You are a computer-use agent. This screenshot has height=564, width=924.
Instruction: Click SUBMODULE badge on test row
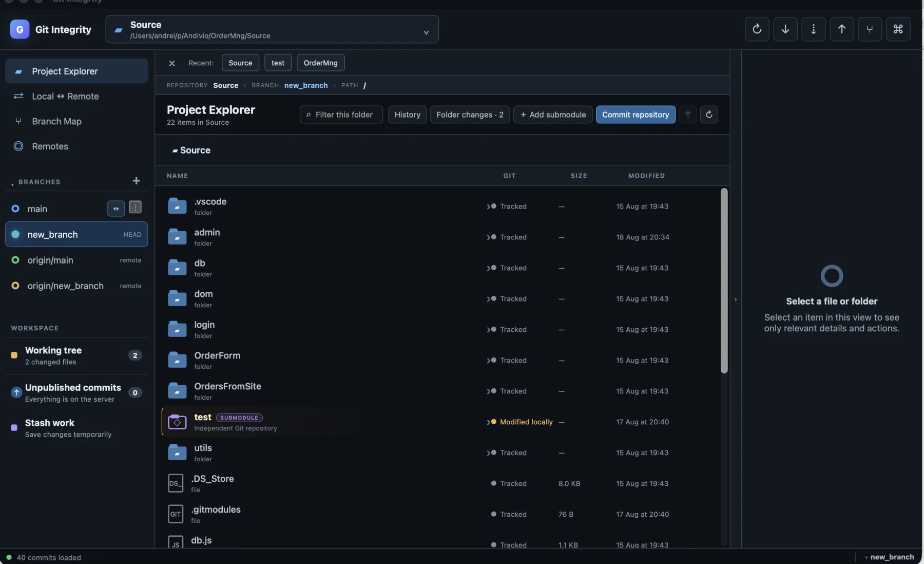pyautogui.click(x=239, y=418)
